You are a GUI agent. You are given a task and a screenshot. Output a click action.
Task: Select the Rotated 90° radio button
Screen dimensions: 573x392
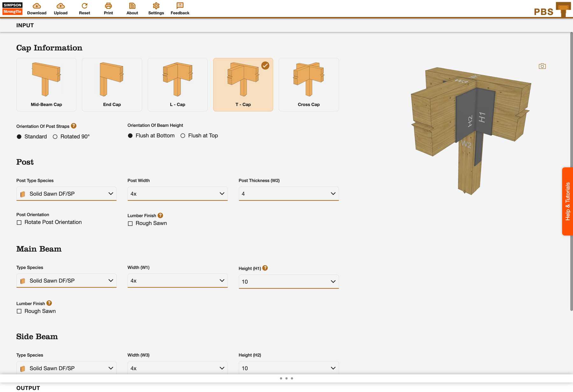pyautogui.click(x=55, y=137)
